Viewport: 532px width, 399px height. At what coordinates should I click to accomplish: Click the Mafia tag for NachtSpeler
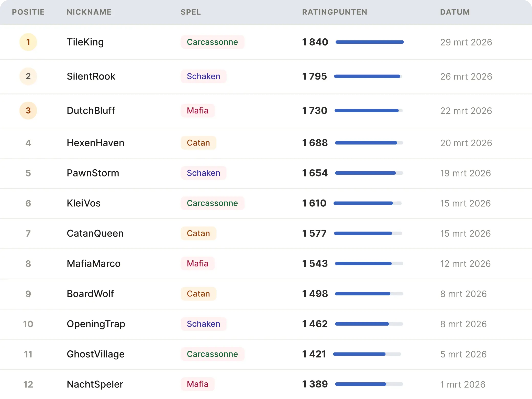[197, 384]
